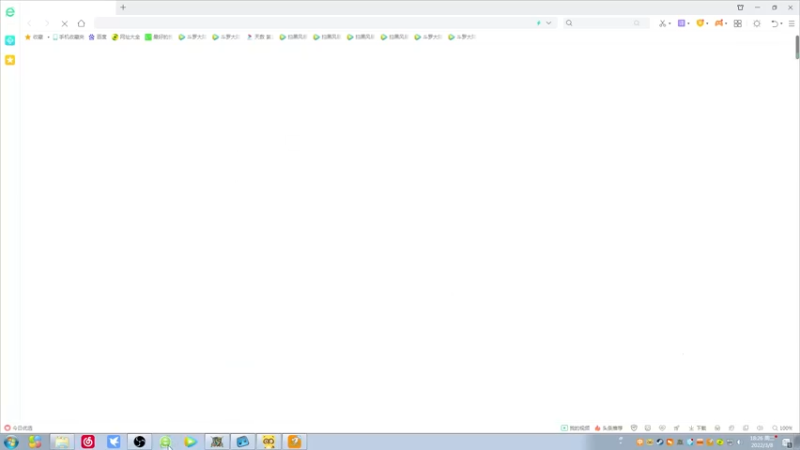Open the file explorer folder icon on the taskbar

(x=62, y=442)
